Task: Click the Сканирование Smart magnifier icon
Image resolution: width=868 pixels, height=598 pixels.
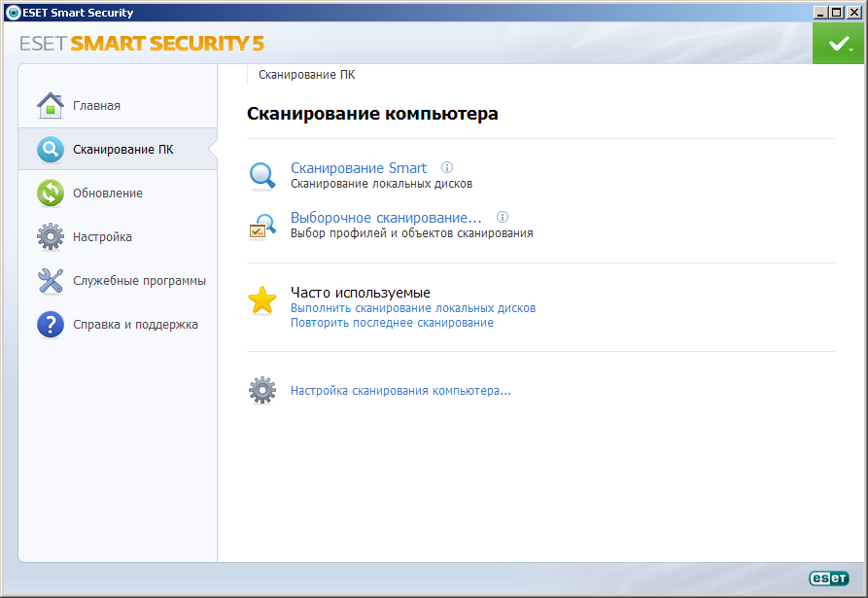Action: (262, 175)
